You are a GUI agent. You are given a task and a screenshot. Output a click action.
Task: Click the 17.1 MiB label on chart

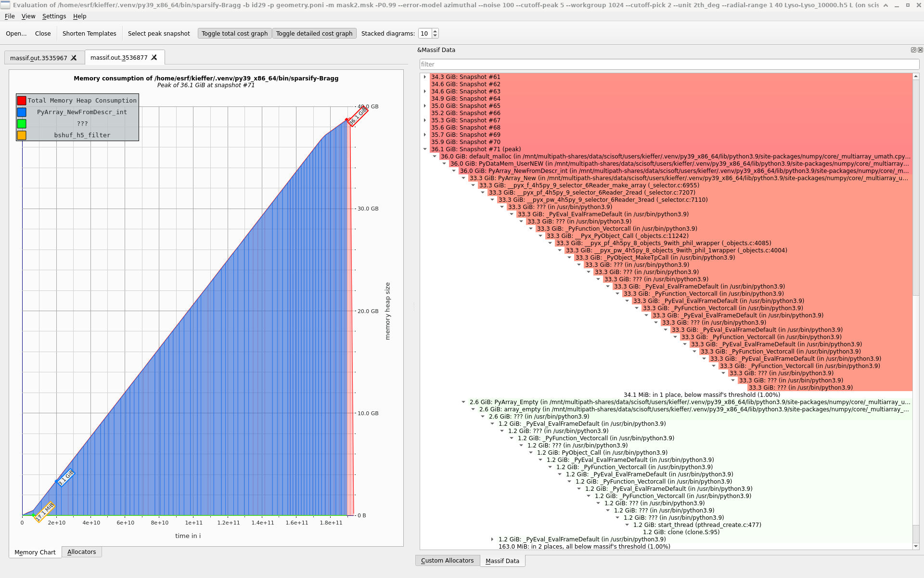(45, 512)
